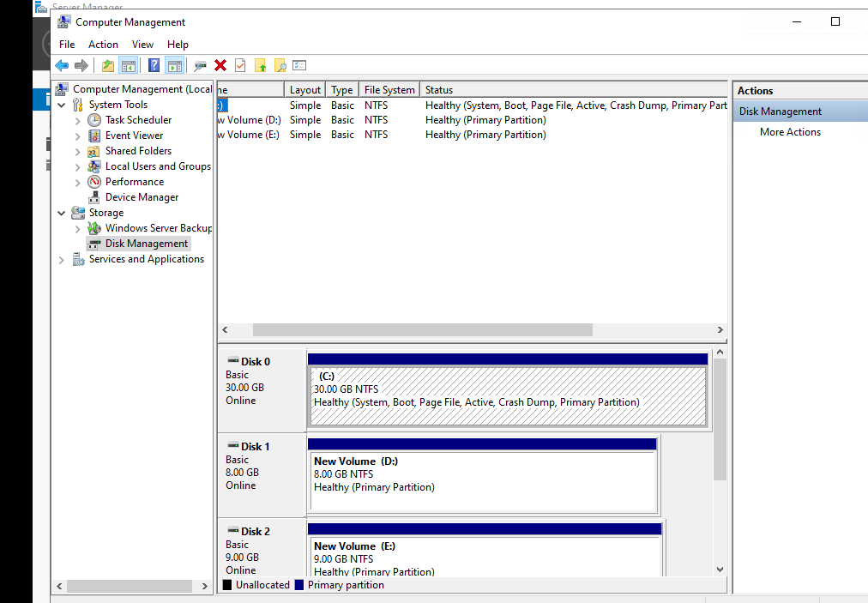This screenshot has height=603, width=868.
Task: Click the Local Users and Groups icon
Action: pyautogui.click(x=94, y=166)
